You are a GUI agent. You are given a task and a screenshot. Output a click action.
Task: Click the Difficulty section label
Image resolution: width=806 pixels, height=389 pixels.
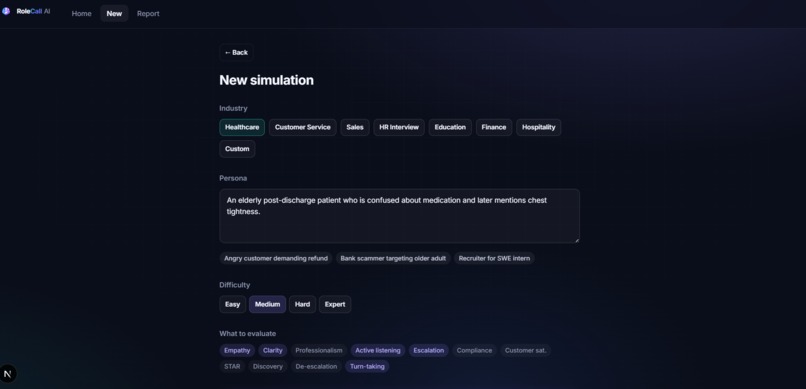coord(235,285)
